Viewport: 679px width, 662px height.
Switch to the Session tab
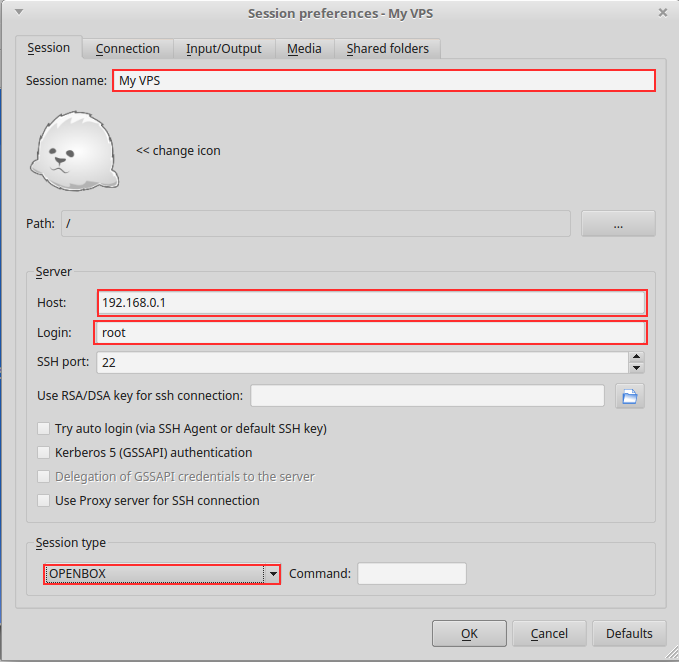(x=48, y=48)
